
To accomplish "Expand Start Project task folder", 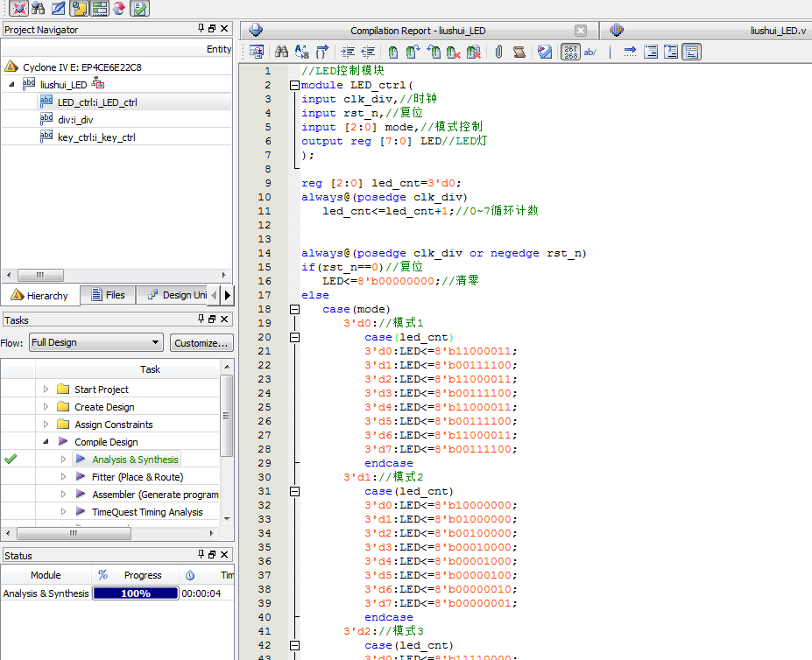I will (x=46, y=389).
